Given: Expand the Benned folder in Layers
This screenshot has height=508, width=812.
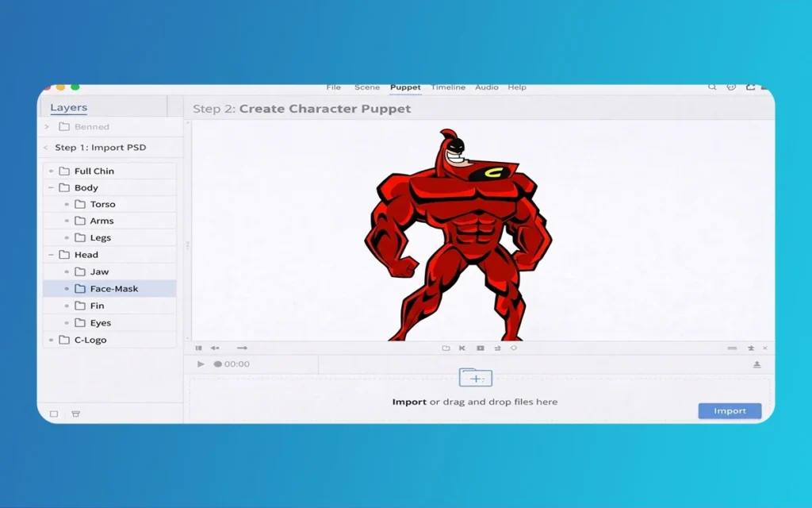Looking at the screenshot, I should [47, 127].
